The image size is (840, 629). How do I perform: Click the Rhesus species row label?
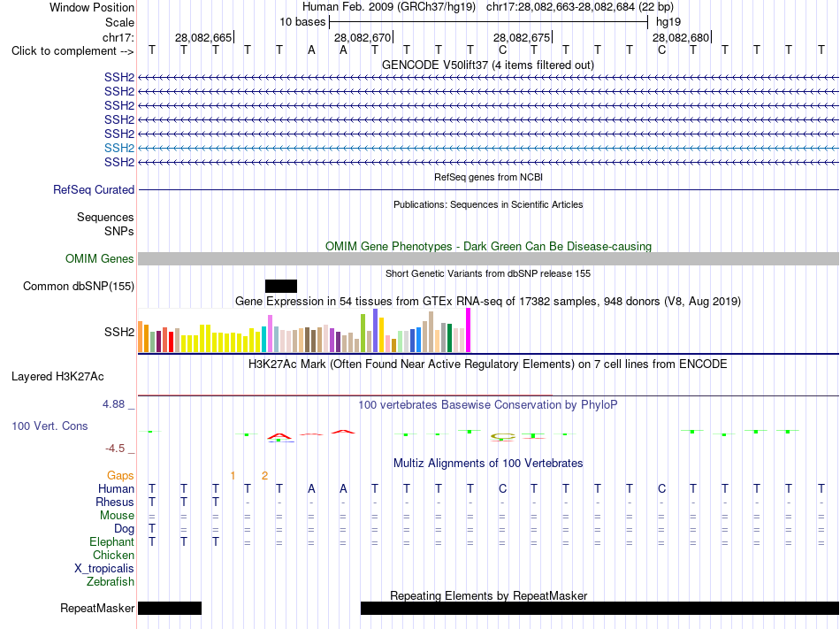point(115,502)
